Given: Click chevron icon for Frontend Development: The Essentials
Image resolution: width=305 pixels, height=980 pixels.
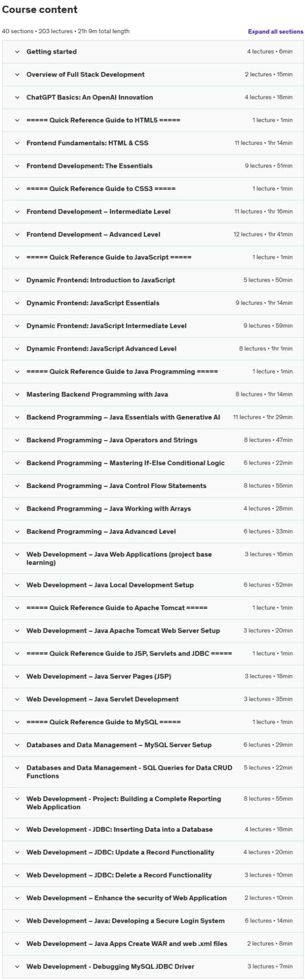Looking at the screenshot, I should pyautogui.click(x=17, y=166).
